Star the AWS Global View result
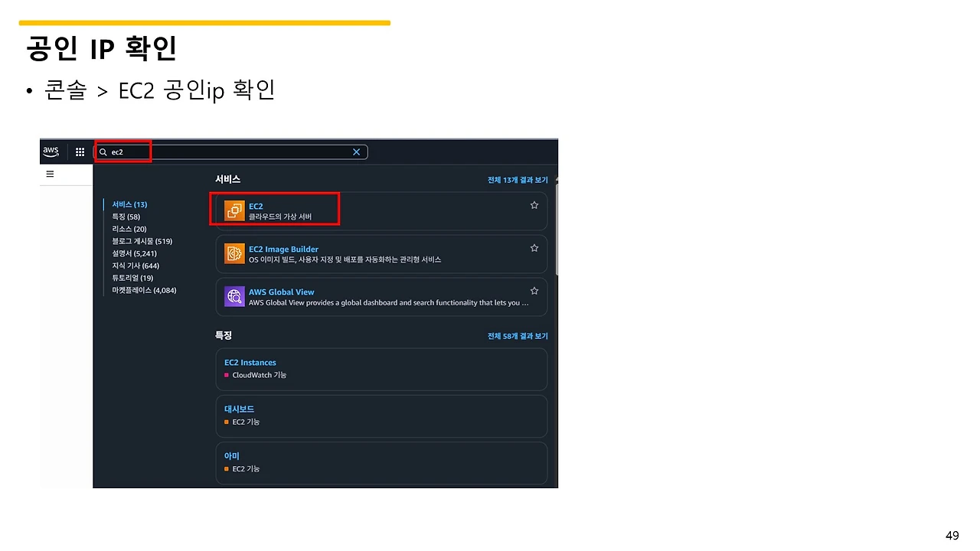This screenshot has width=980, height=551. click(x=534, y=290)
